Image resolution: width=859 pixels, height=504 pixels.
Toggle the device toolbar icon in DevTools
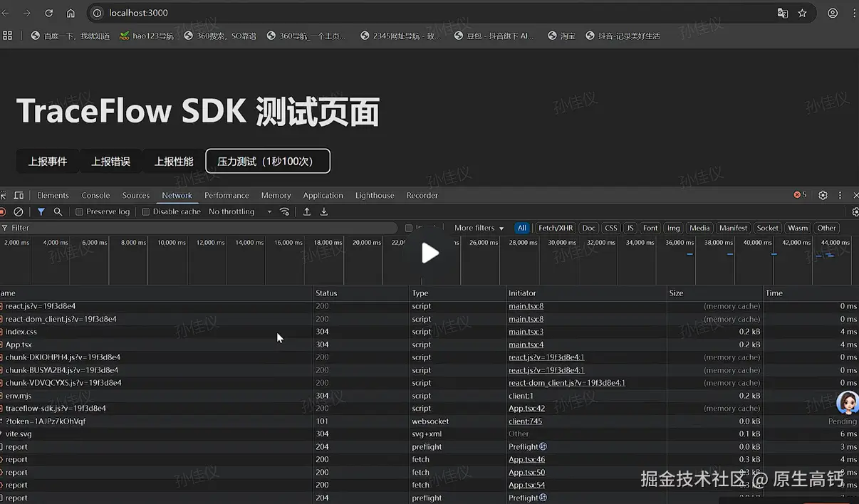[19, 195]
